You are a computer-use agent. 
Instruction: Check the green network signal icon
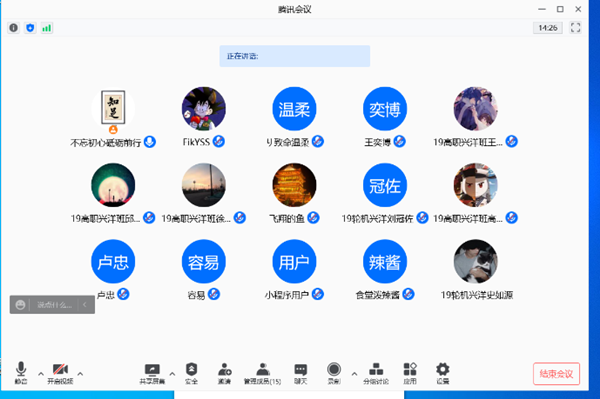click(x=47, y=28)
